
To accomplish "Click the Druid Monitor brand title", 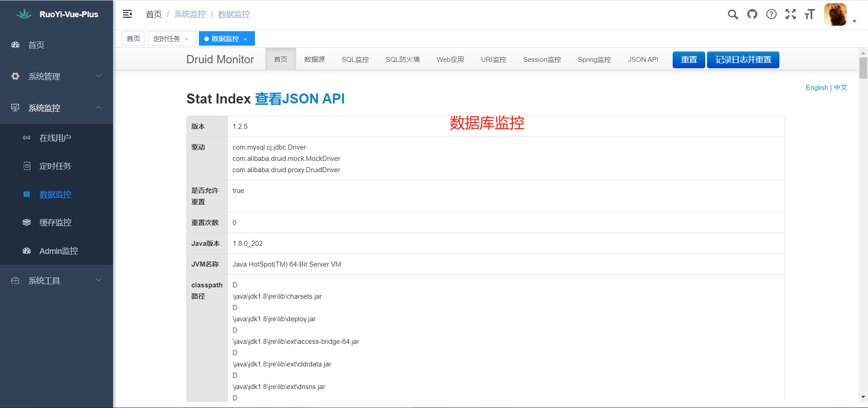I will point(220,59).
